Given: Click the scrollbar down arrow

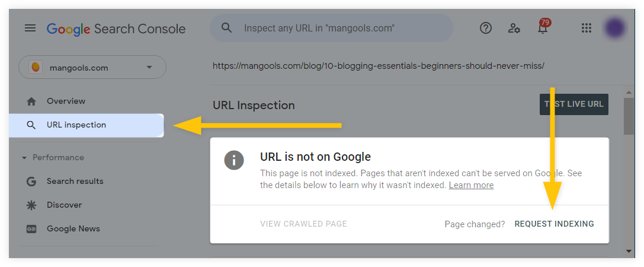Looking at the screenshot, I should click(629, 250).
